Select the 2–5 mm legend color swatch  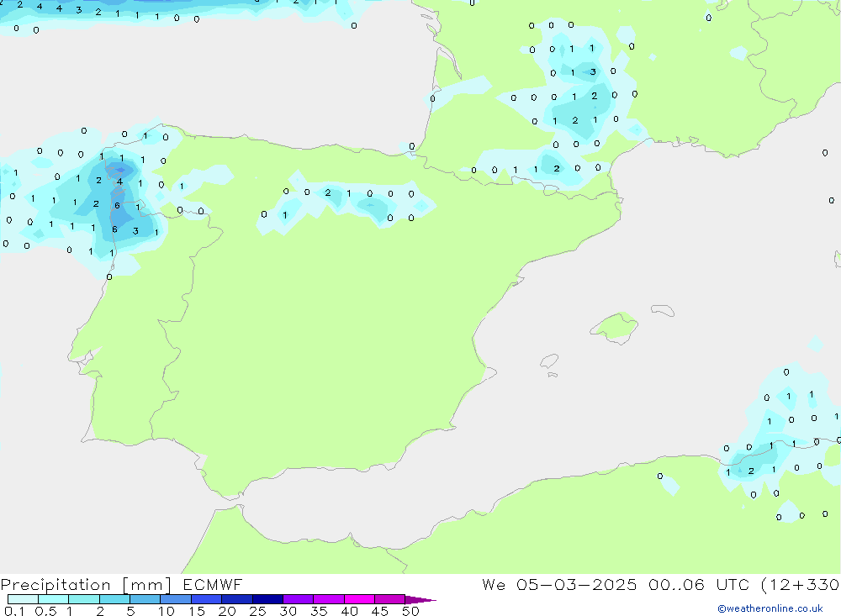tap(114, 599)
